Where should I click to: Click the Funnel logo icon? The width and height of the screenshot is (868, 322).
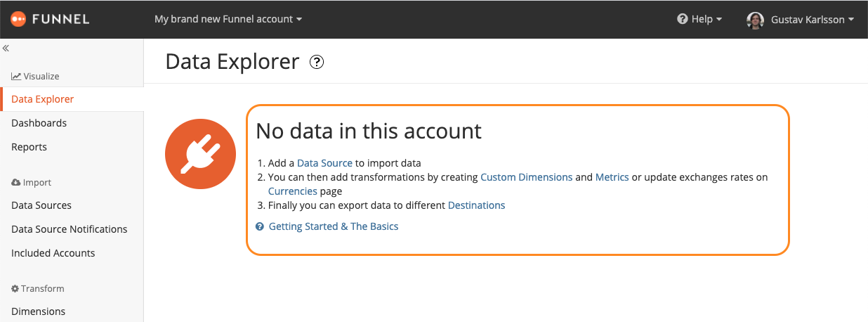18,19
